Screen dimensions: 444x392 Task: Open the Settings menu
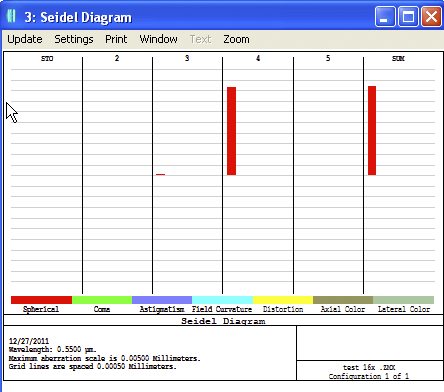coord(74,39)
